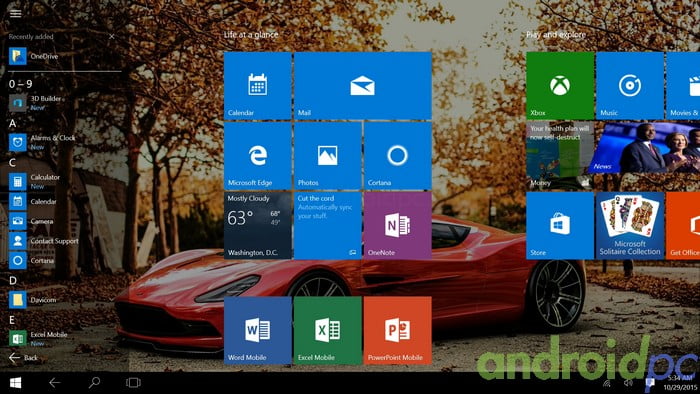This screenshot has height=394, width=700.
Task: Select the letter C group header
Action: pos(12,162)
